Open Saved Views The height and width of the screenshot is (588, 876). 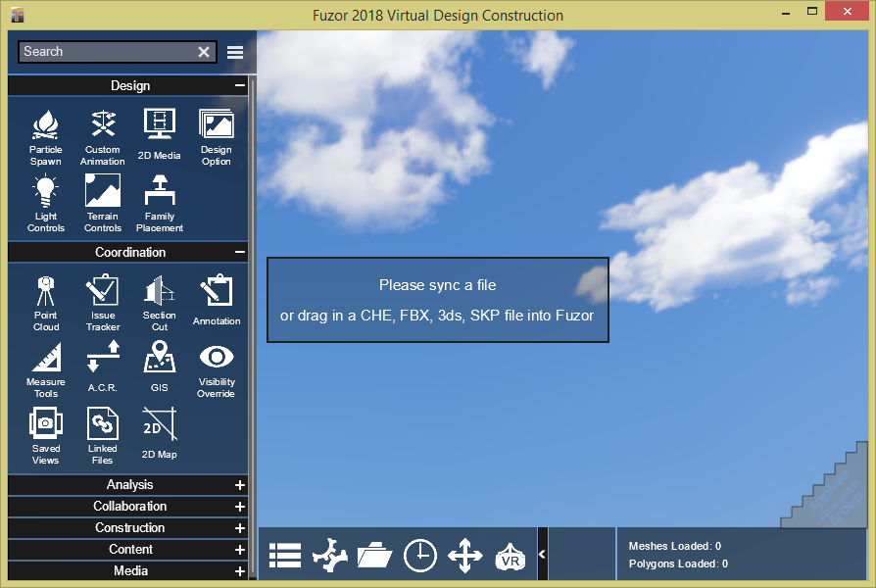(x=45, y=436)
